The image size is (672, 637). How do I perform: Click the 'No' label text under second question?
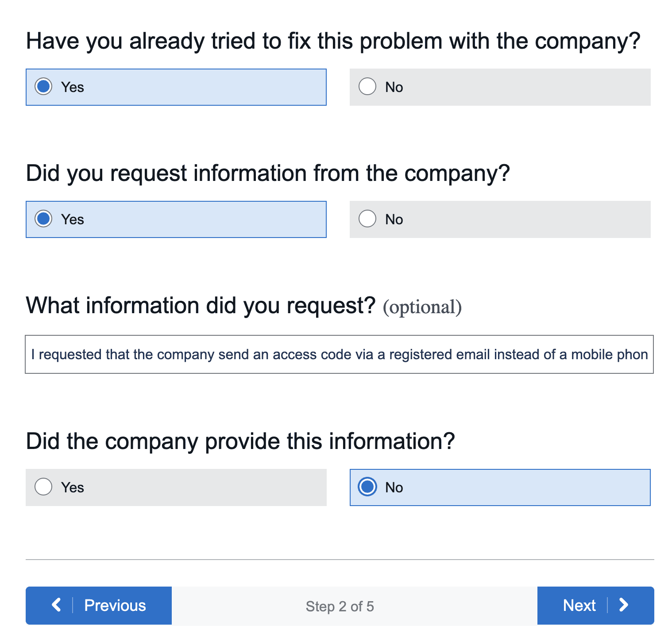[x=394, y=219]
